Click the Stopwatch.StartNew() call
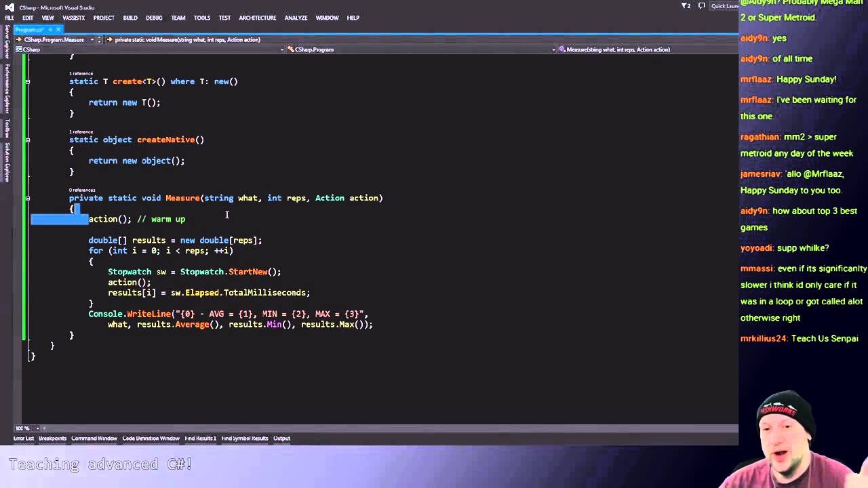868x488 pixels. tap(230, 272)
